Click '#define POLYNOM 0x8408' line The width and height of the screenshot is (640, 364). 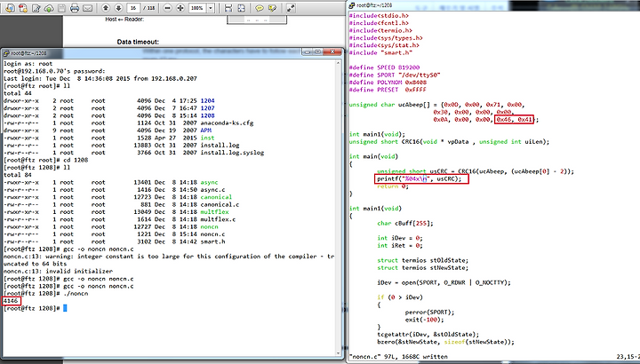coord(388,83)
